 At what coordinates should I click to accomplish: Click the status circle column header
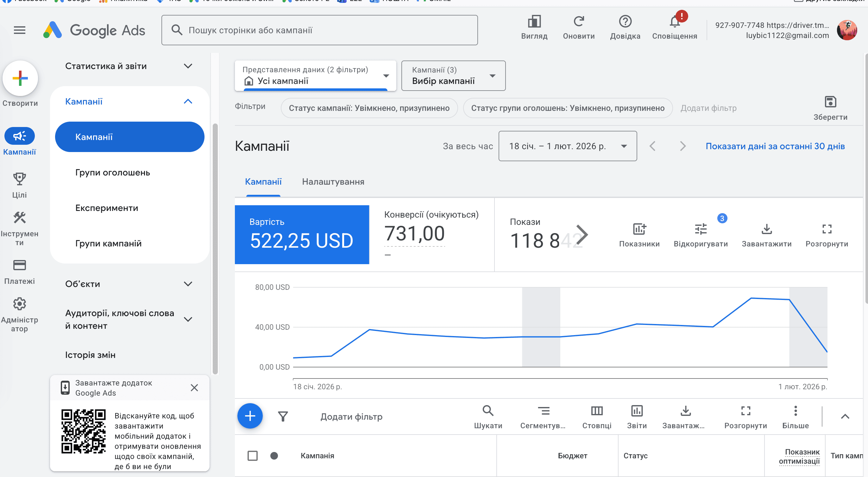[x=274, y=456]
